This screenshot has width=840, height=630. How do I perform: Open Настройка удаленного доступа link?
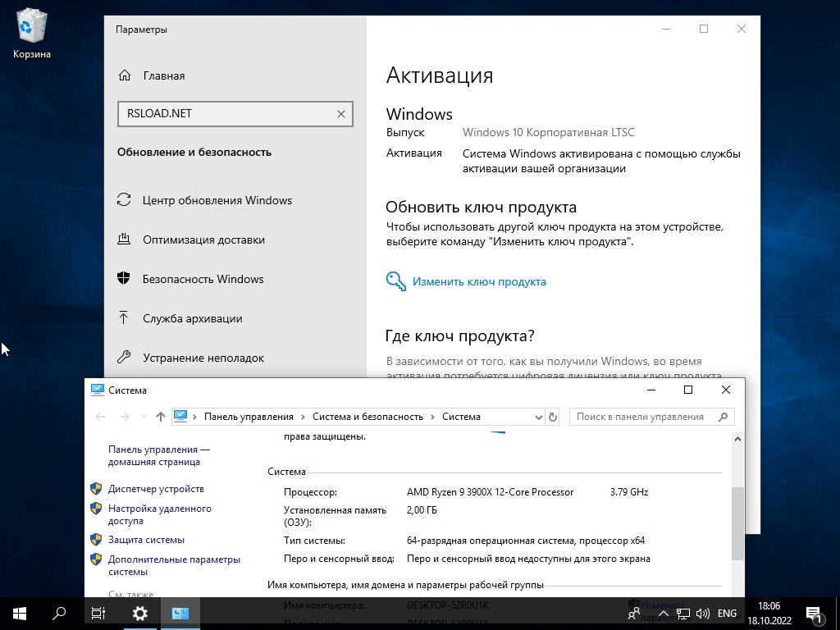tap(160, 514)
